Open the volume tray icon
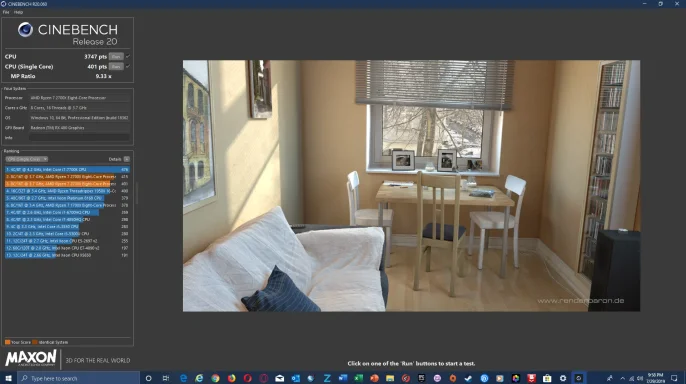This screenshot has width=686, height=384. click(640, 378)
